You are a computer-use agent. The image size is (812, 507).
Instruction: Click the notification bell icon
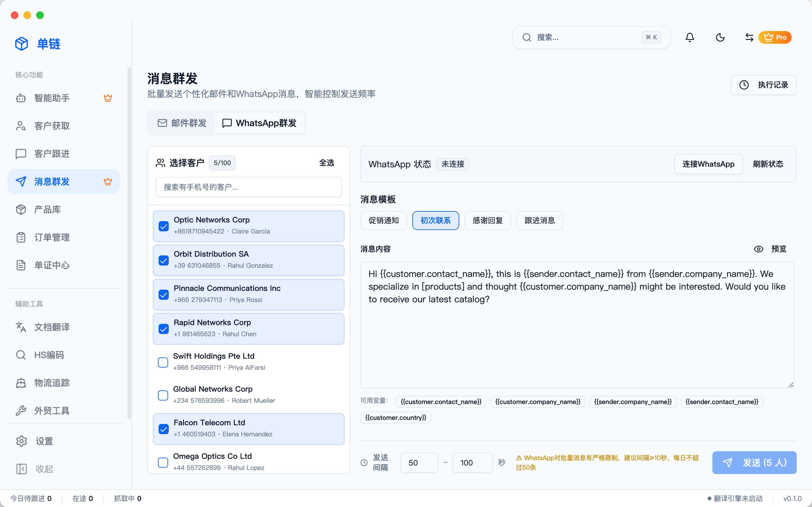click(x=690, y=37)
